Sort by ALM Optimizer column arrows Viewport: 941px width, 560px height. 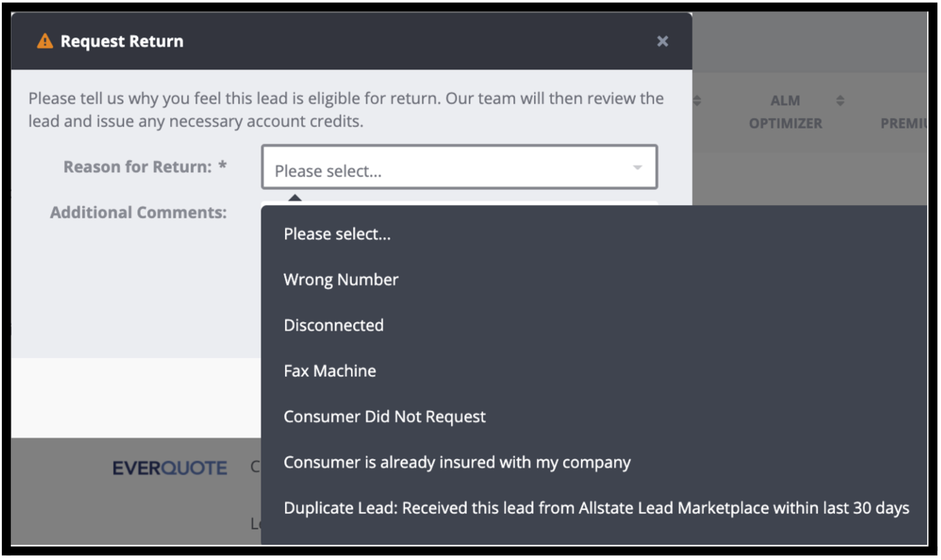click(x=840, y=101)
